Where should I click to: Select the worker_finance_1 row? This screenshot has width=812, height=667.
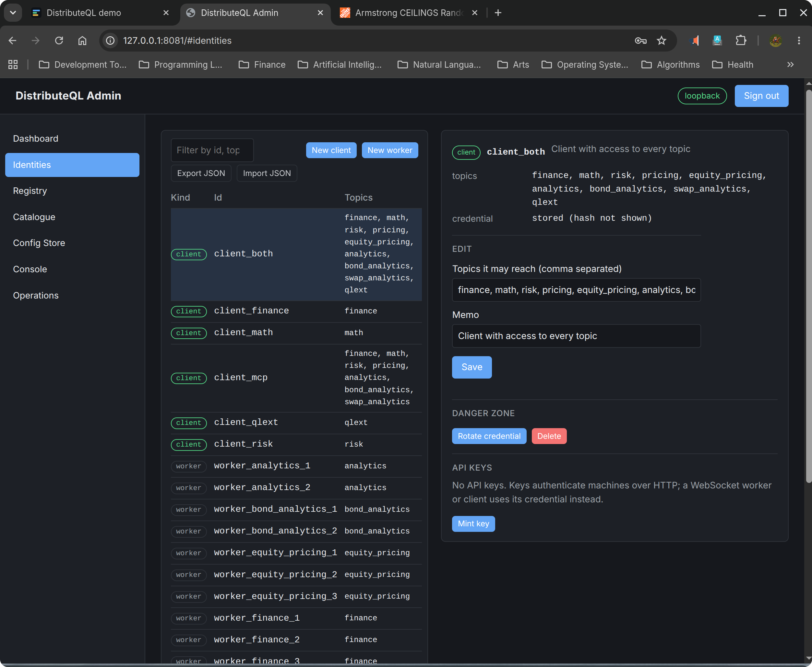click(x=296, y=618)
